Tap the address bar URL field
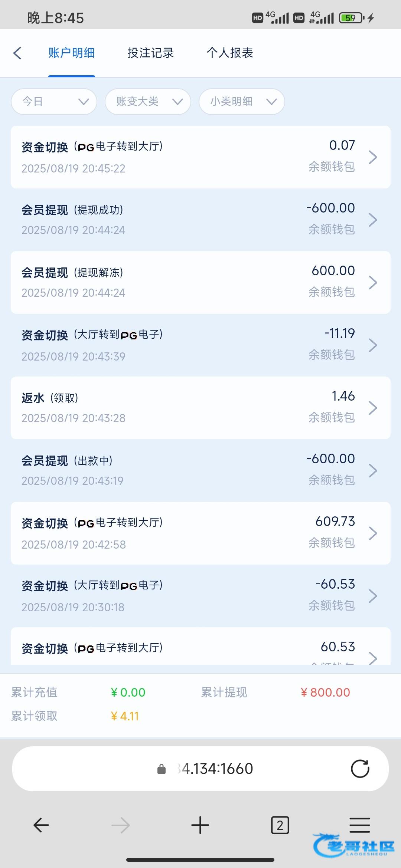401x868 pixels. pyautogui.click(x=217, y=769)
